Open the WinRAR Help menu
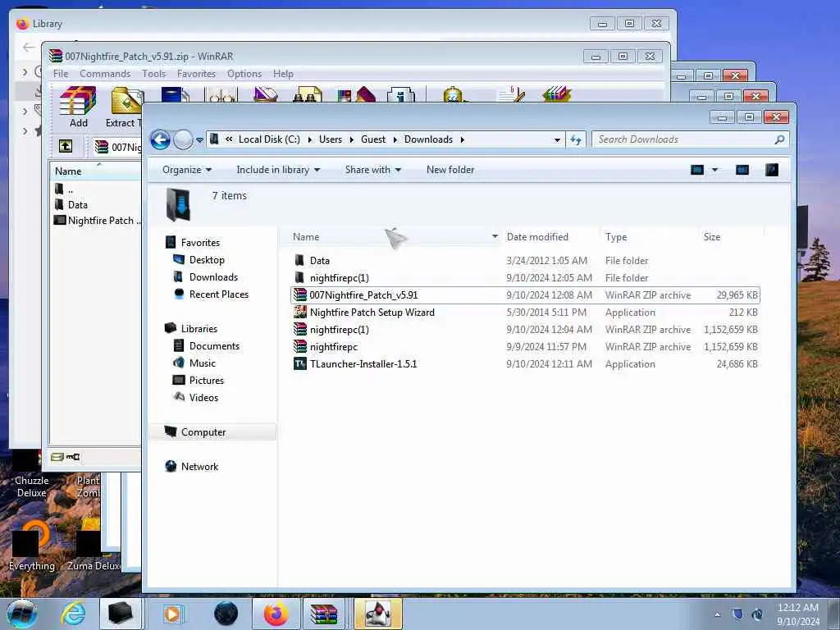The image size is (840, 630). pos(283,74)
